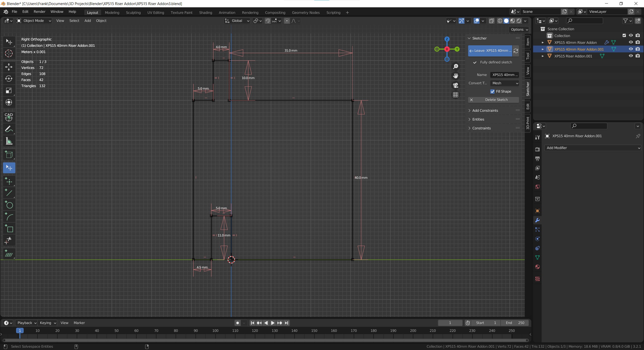Select the Add Circle sketch tool
Image resolution: width=644 pixels, height=350 pixels.
9,205
